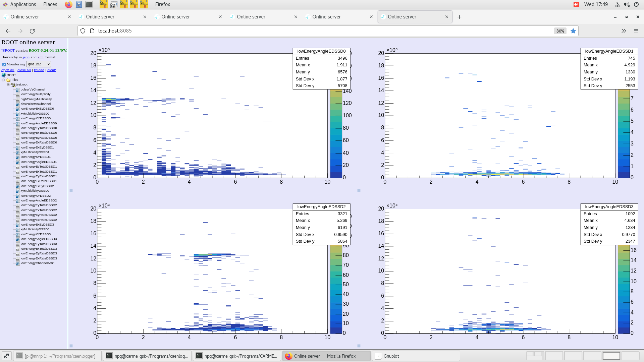Click inside the browser address bar

(235, 31)
